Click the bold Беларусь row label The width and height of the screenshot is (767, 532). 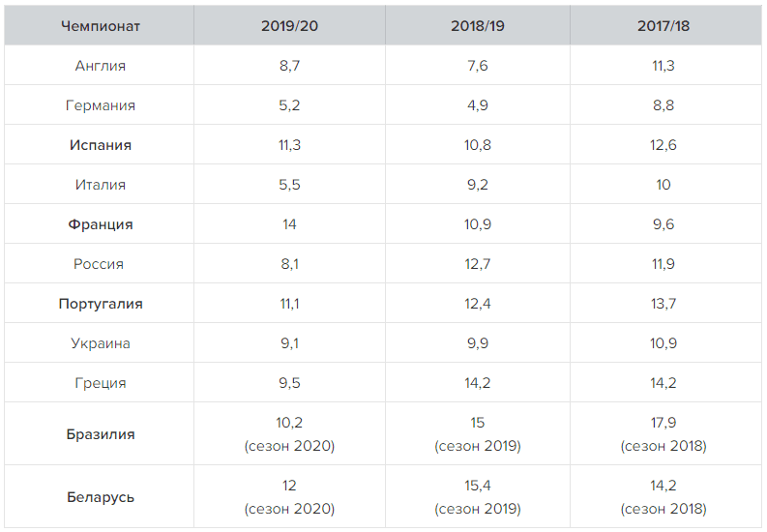[x=101, y=497]
